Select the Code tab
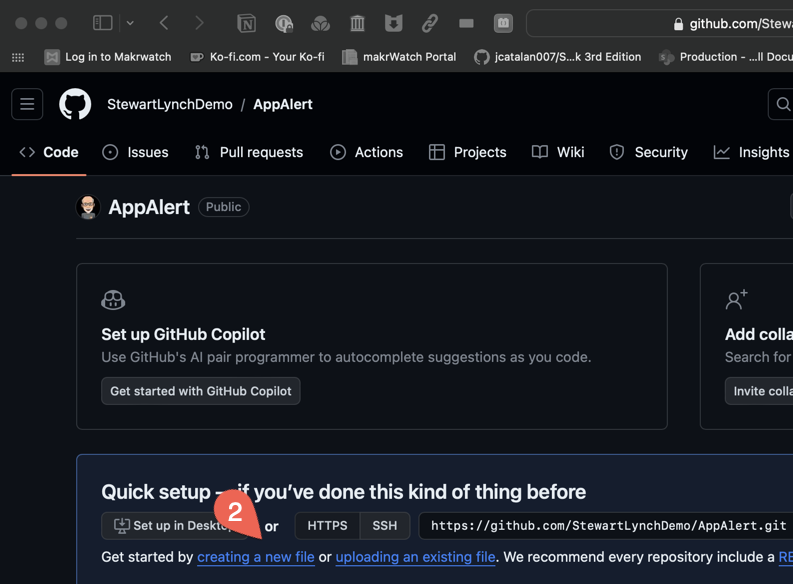The image size is (793, 584). [x=49, y=152]
